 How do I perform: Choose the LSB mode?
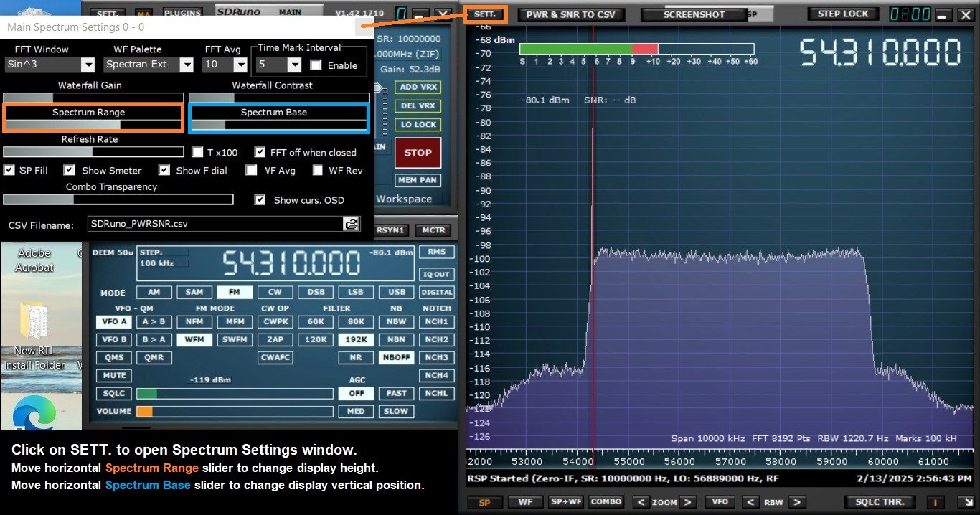(356, 293)
